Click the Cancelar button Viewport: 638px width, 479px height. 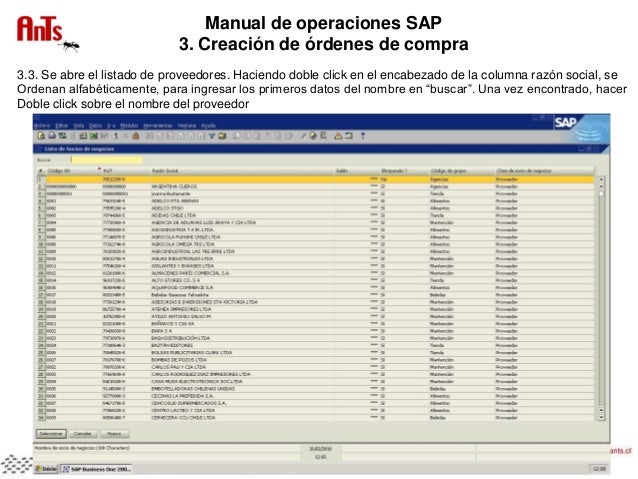tap(83, 434)
